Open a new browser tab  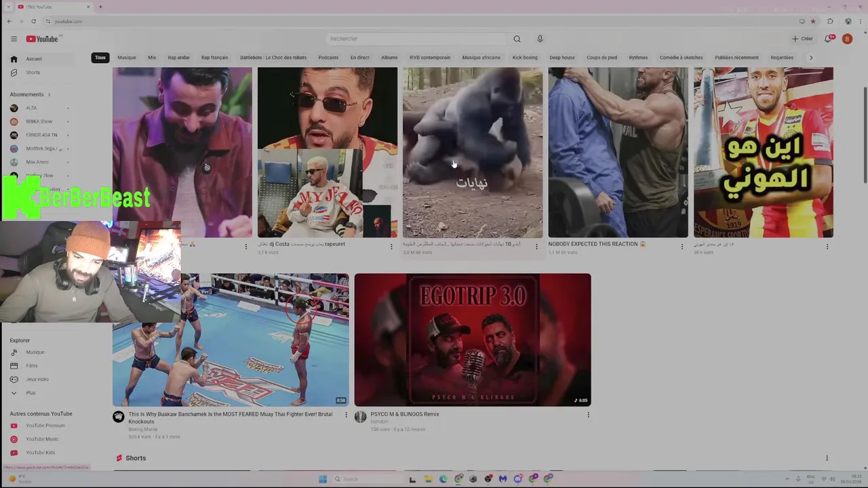pos(100,7)
